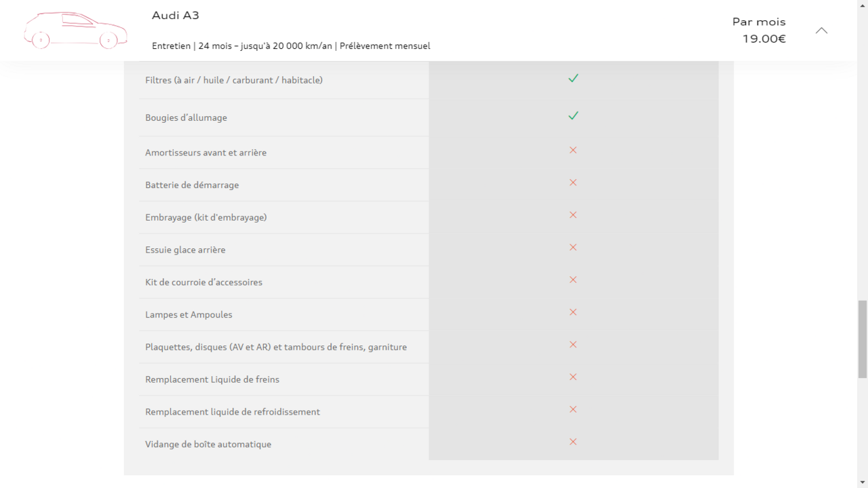
Task: Click the red cross beside Embrayage row
Action: 573,215
